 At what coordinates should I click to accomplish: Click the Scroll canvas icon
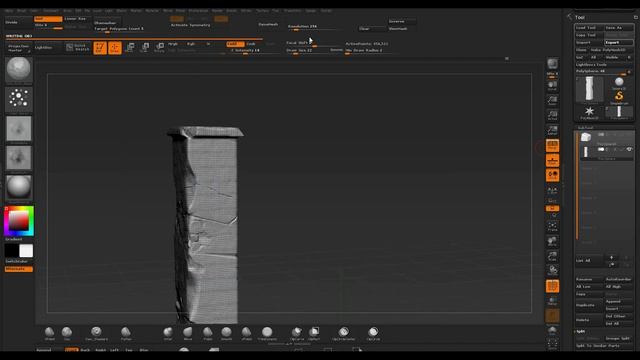pyautogui.click(x=552, y=86)
